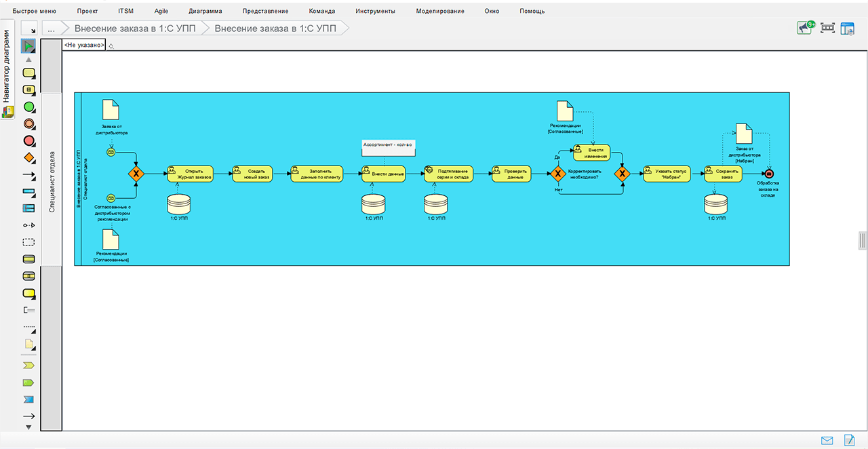The width and height of the screenshot is (868, 449).
Task: Click the Открыть Журнал заказов task
Action: [x=190, y=174]
